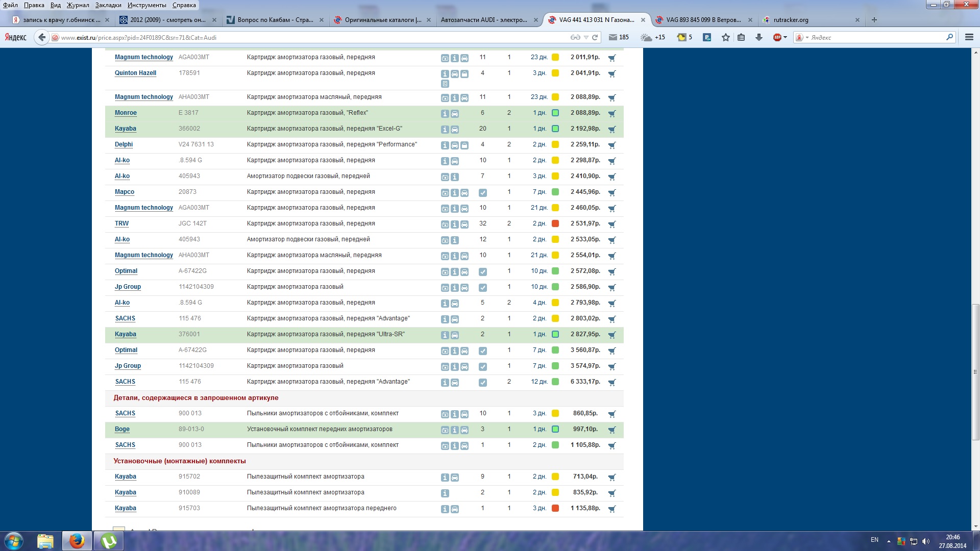Image resolution: width=980 pixels, height=551 pixels.
Task: Open search engine selector dropdown
Action: click(802, 37)
